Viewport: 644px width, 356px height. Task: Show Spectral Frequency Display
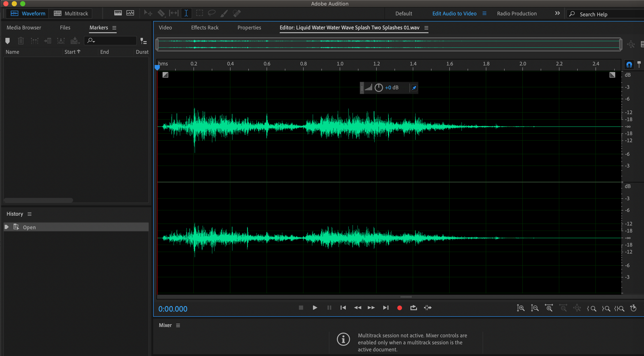point(118,13)
